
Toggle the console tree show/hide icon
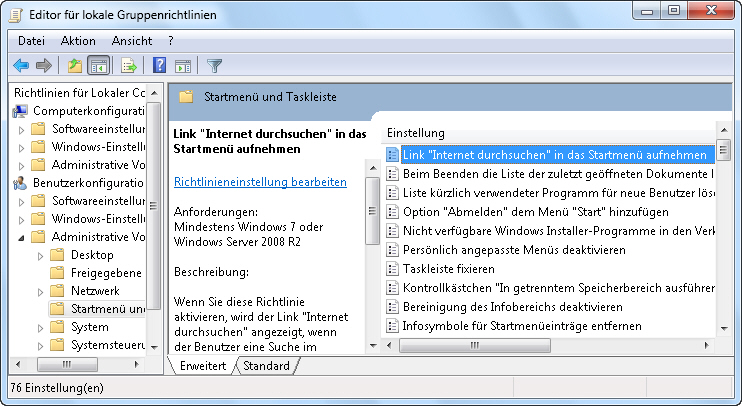coord(98,66)
